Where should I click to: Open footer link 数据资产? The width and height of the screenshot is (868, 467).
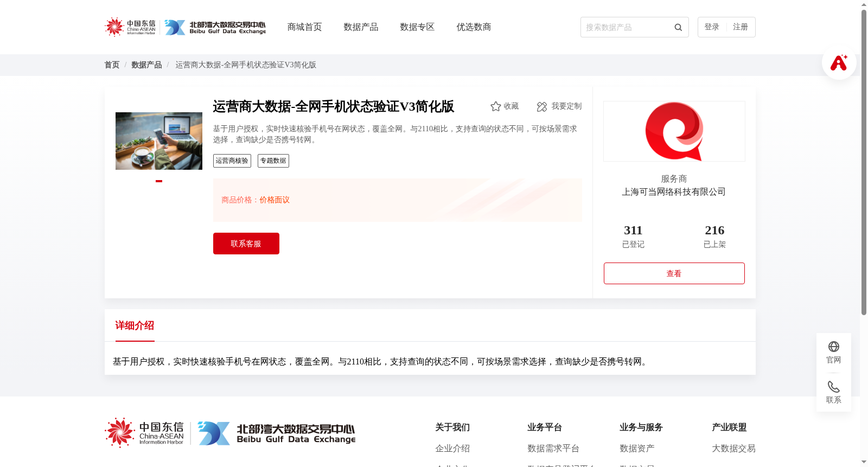coord(637,449)
